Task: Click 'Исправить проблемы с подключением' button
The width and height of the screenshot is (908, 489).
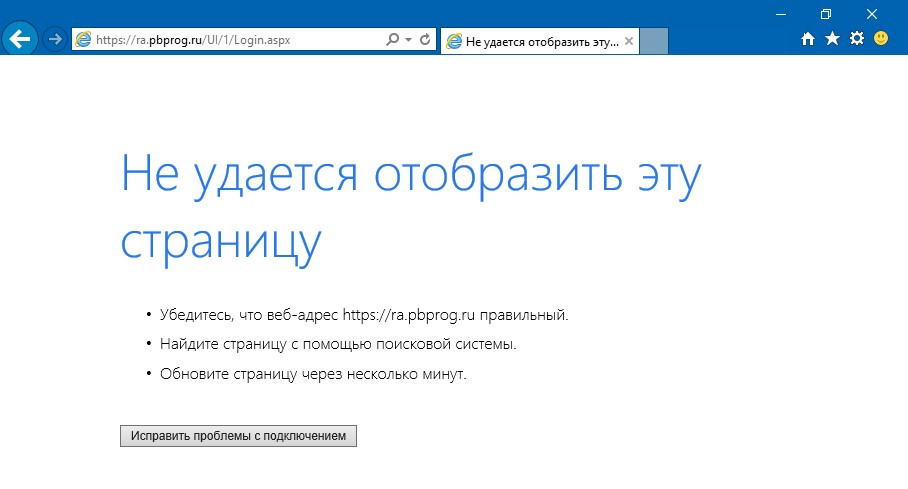Action: click(238, 437)
